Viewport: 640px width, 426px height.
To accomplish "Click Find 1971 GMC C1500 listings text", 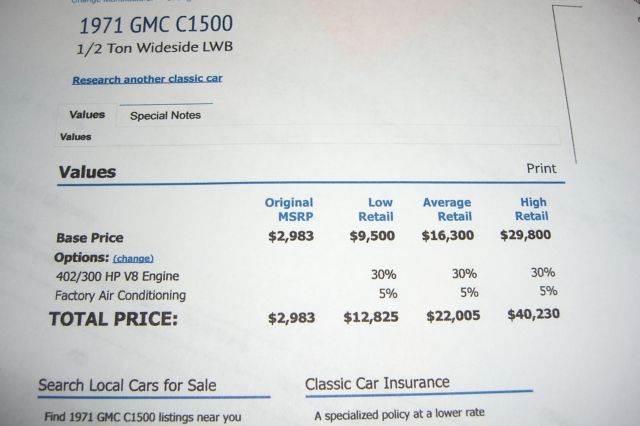I will click(x=143, y=417).
